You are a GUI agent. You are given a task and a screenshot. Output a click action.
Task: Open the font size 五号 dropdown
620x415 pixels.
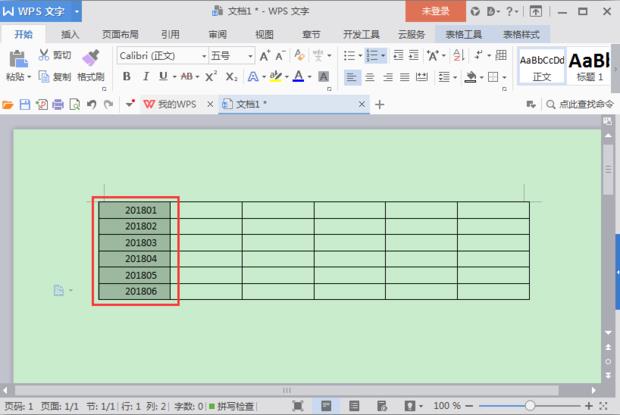250,56
